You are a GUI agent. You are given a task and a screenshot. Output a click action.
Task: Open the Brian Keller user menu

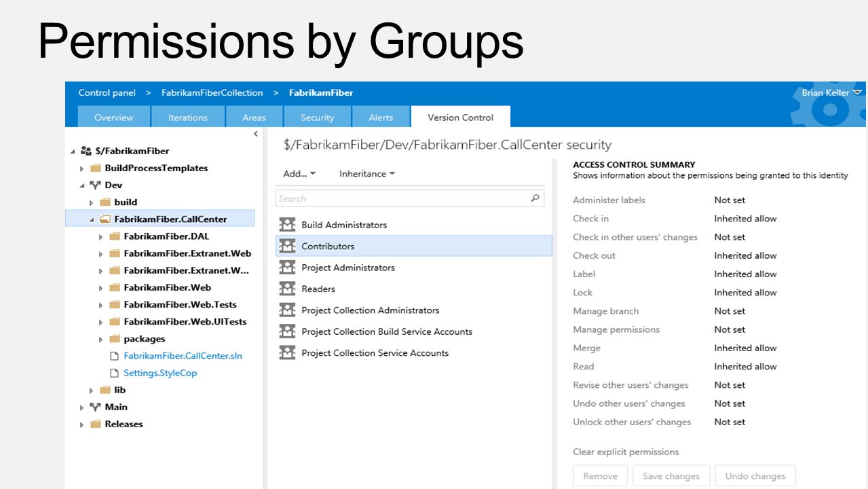[x=831, y=92]
